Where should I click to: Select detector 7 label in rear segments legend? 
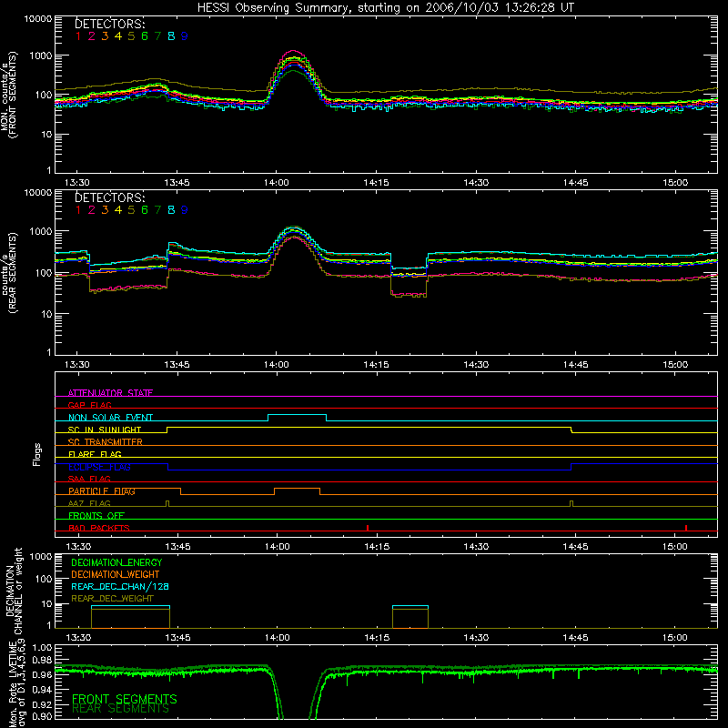coord(157,210)
